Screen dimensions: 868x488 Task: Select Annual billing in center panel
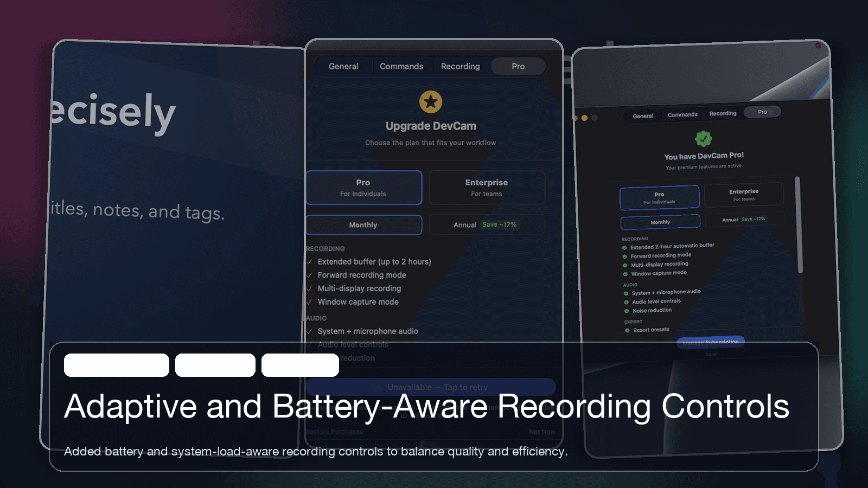tap(487, 225)
